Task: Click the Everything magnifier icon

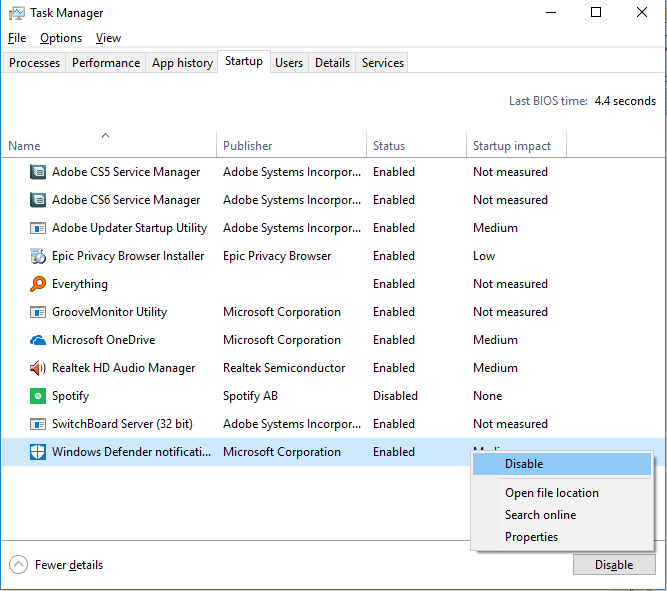Action: tap(38, 284)
